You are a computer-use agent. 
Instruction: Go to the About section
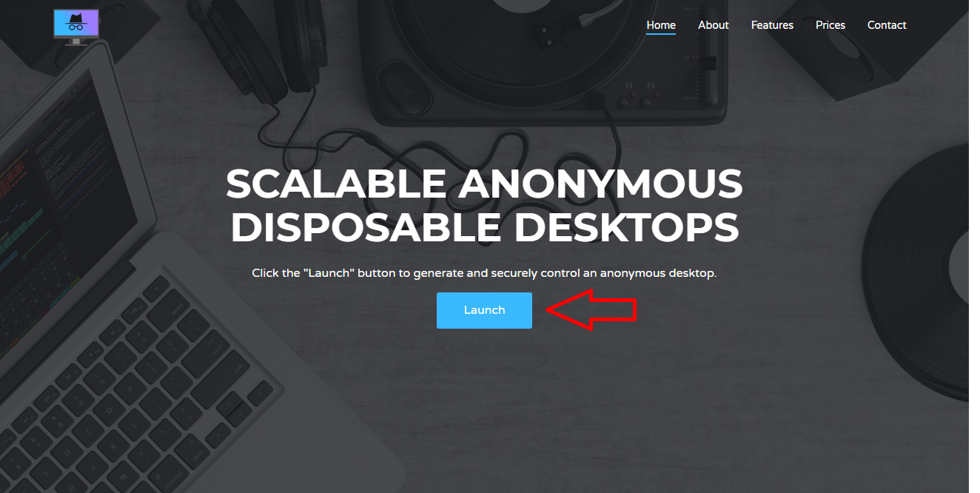(x=714, y=25)
